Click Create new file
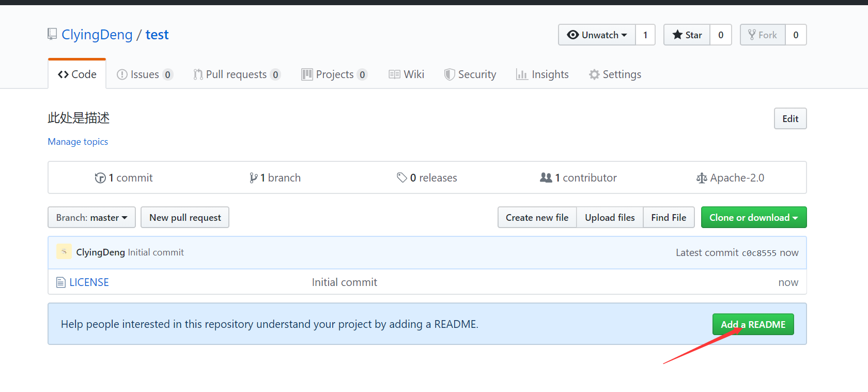 [537, 217]
